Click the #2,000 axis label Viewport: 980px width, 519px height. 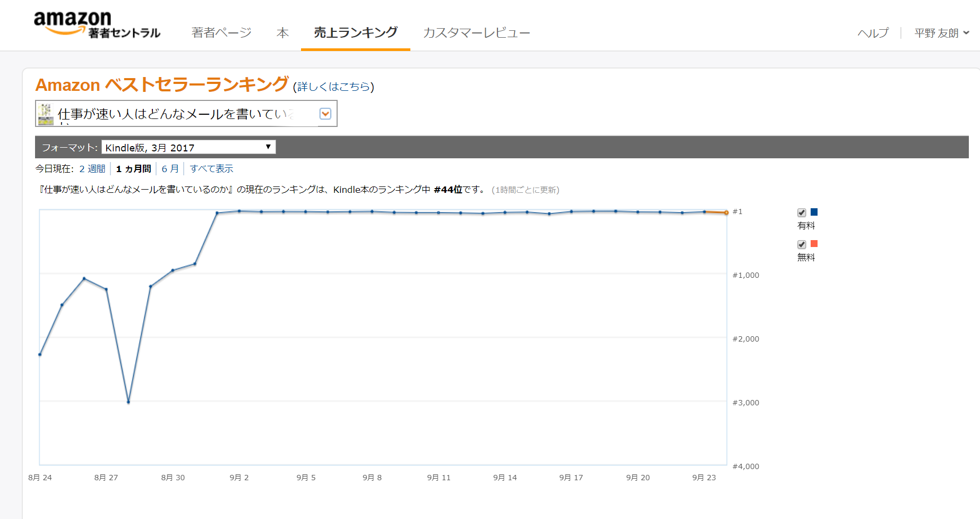click(746, 339)
